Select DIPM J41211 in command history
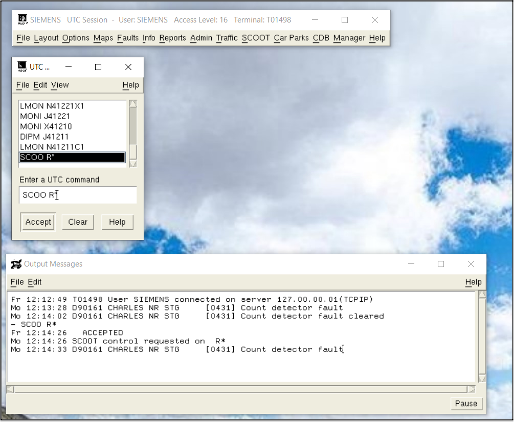514x422 pixels. pyautogui.click(x=72, y=137)
